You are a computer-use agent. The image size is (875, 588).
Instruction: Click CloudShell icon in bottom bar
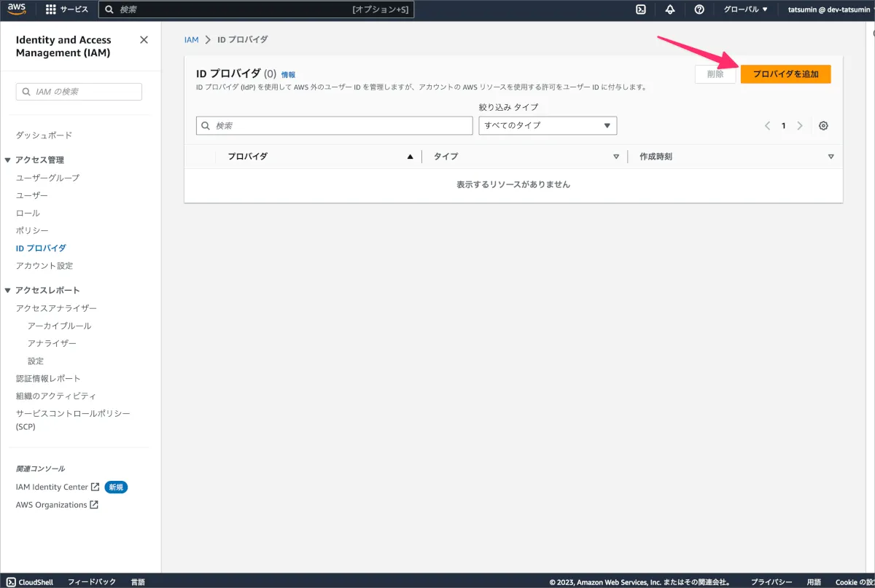click(10, 582)
